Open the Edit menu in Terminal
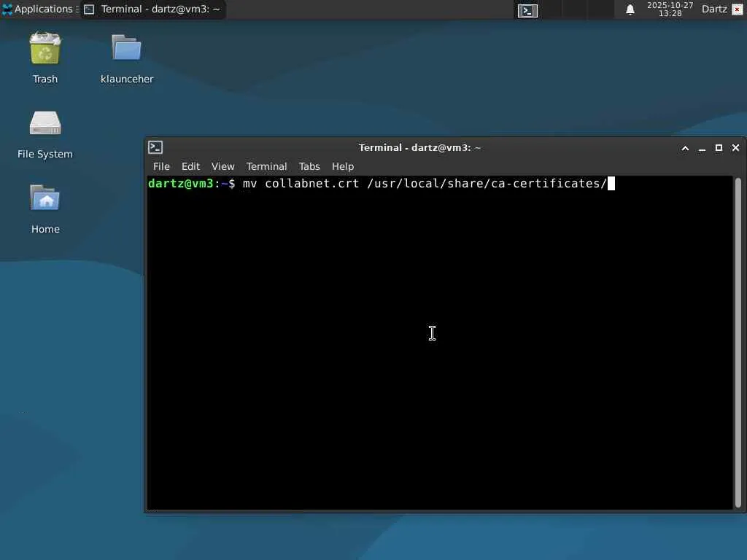 coord(190,166)
